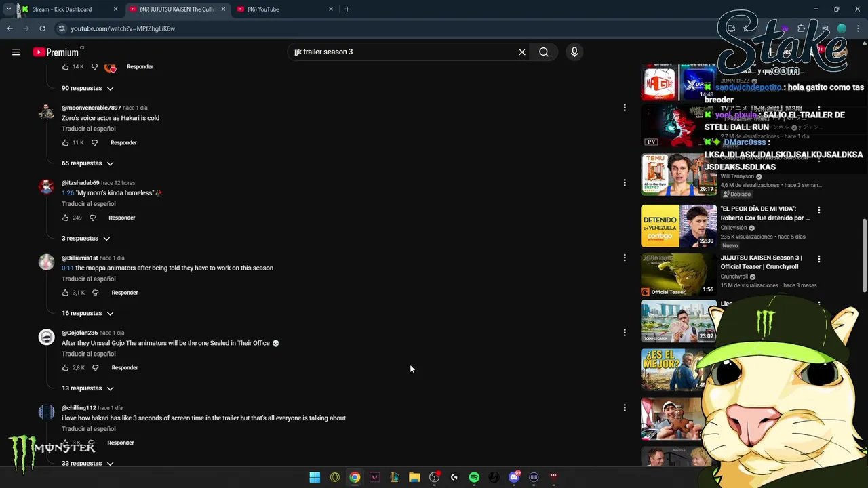Open a new browser tab

(x=347, y=9)
